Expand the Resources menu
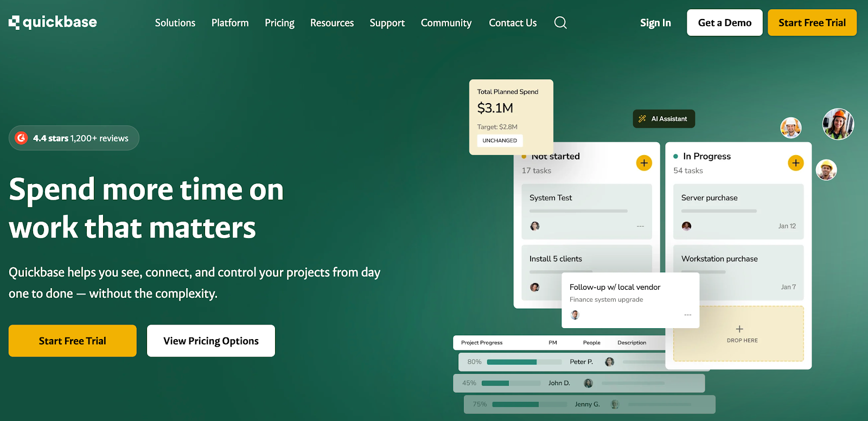868x421 pixels. (331, 23)
